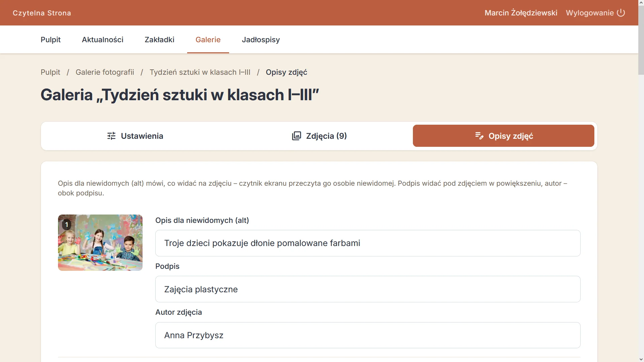The width and height of the screenshot is (644, 362).
Task: Click the Podpis field label
Action: [x=167, y=266]
